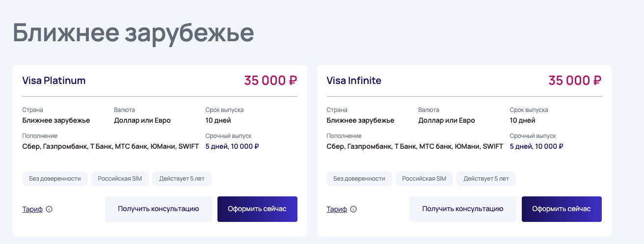
Task: Click info icon beside Visa Platinum Тариф
Action: (x=49, y=209)
